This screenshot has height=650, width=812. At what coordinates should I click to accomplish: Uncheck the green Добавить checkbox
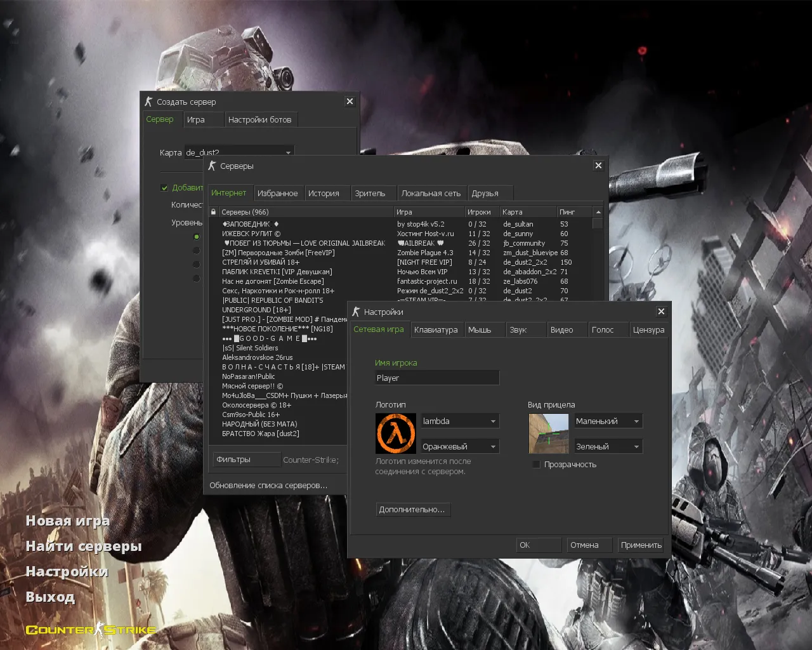tap(164, 188)
